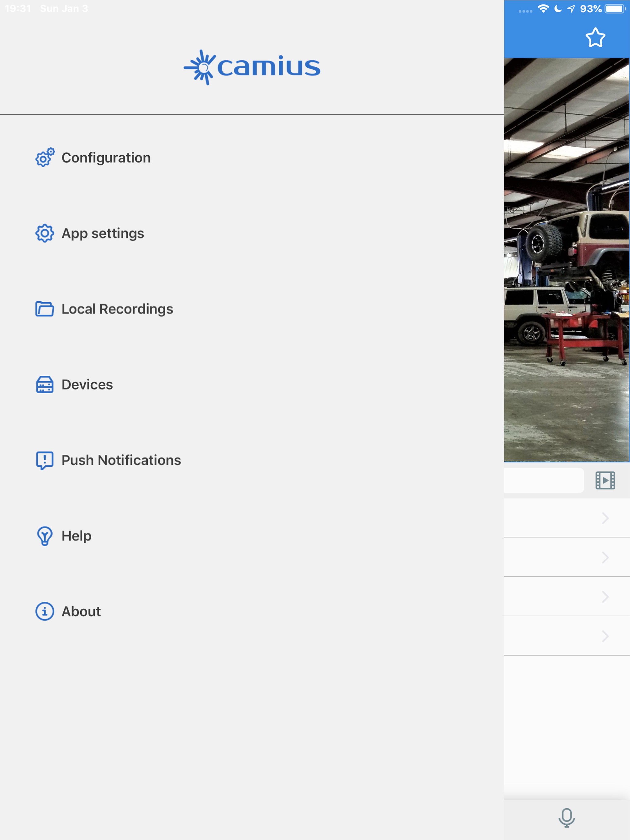Open the fourth chevron row
The image size is (630, 840).
605,636
